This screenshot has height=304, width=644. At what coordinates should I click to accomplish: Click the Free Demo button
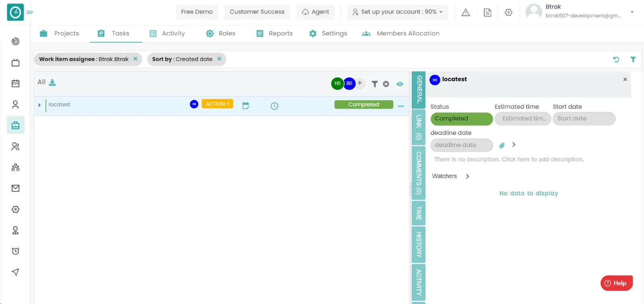[197, 12]
